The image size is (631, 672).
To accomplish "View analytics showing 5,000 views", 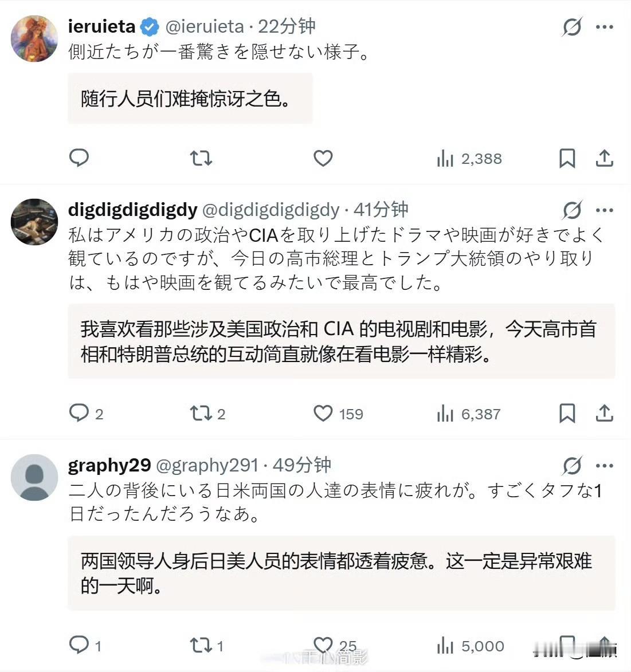I will 470,646.
